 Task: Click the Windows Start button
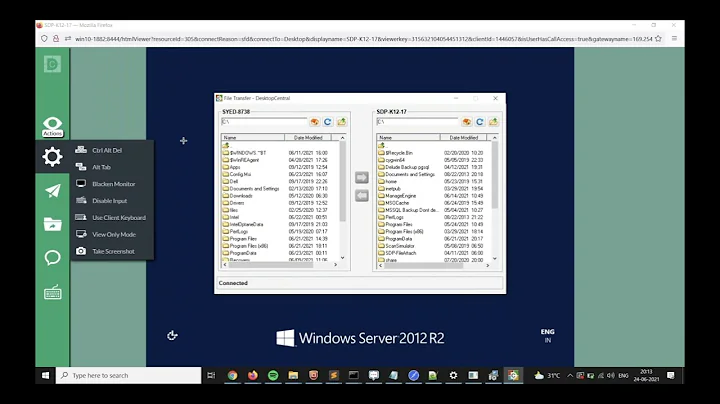point(45,376)
